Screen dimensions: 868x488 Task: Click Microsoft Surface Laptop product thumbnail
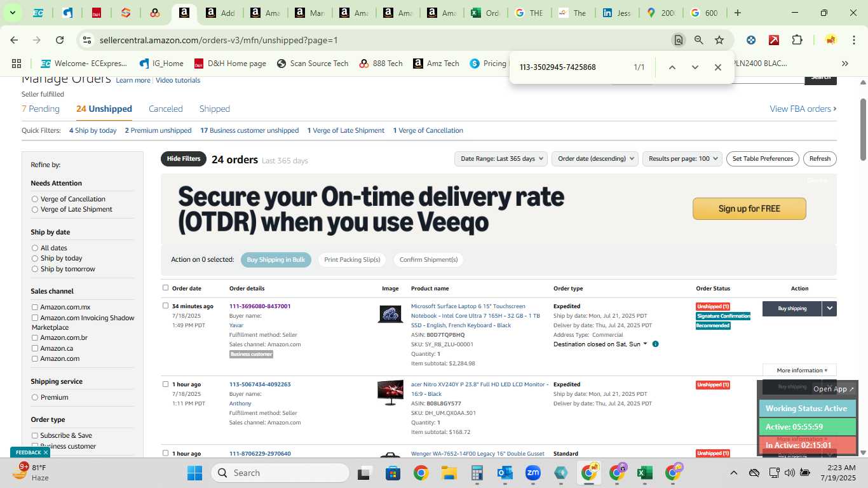point(390,314)
